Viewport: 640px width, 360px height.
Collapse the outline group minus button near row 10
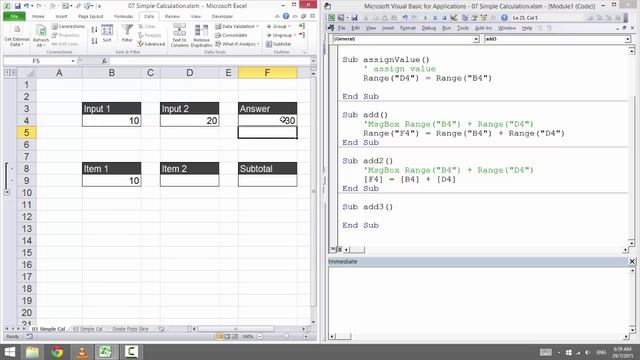7,192
